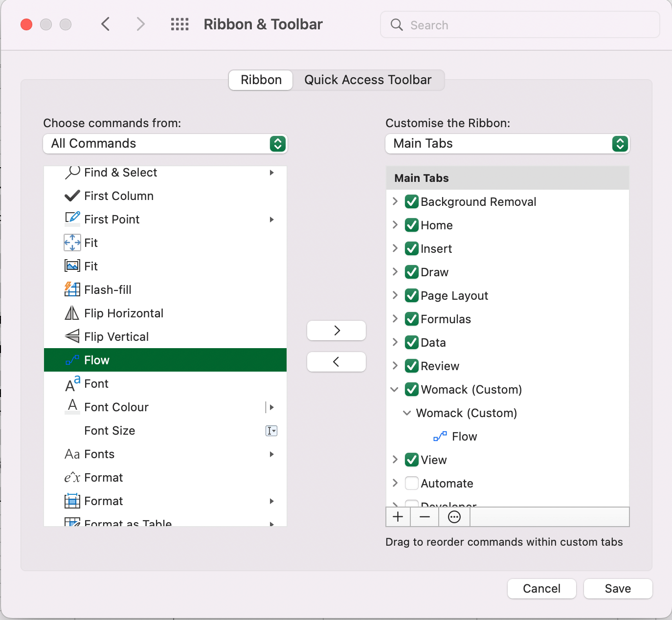
Task: Click the search magnifier icon
Action: [x=397, y=25]
